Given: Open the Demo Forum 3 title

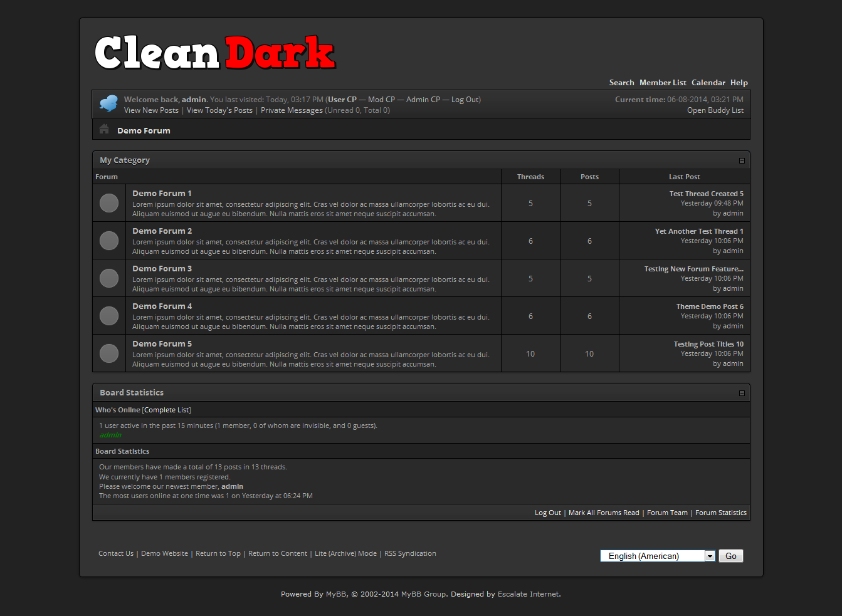Looking at the screenshot, I should [162, 269].
